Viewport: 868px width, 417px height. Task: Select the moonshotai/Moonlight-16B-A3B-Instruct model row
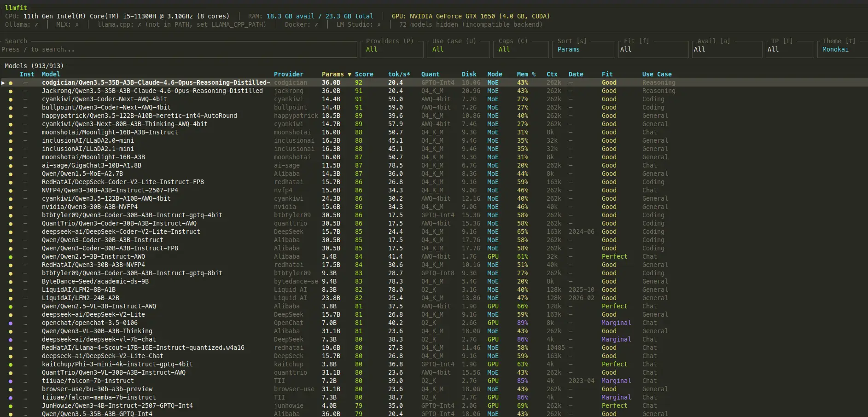click(110, 133)
